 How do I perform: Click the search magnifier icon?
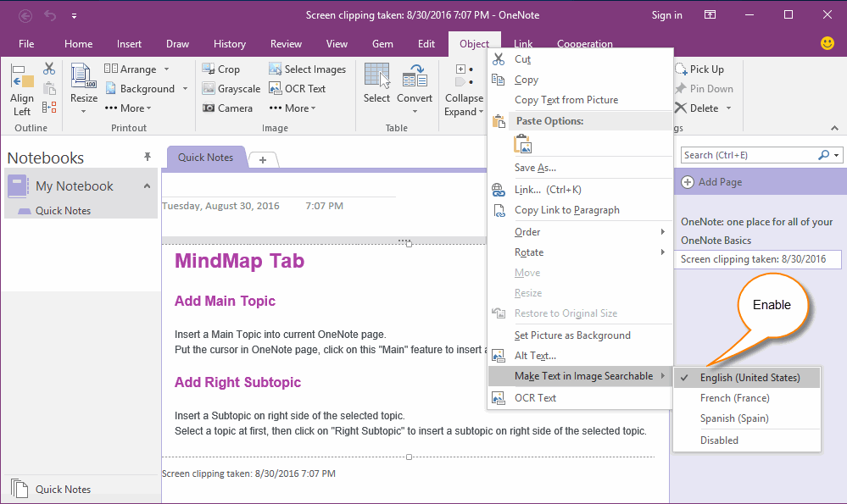coord(823,155)
